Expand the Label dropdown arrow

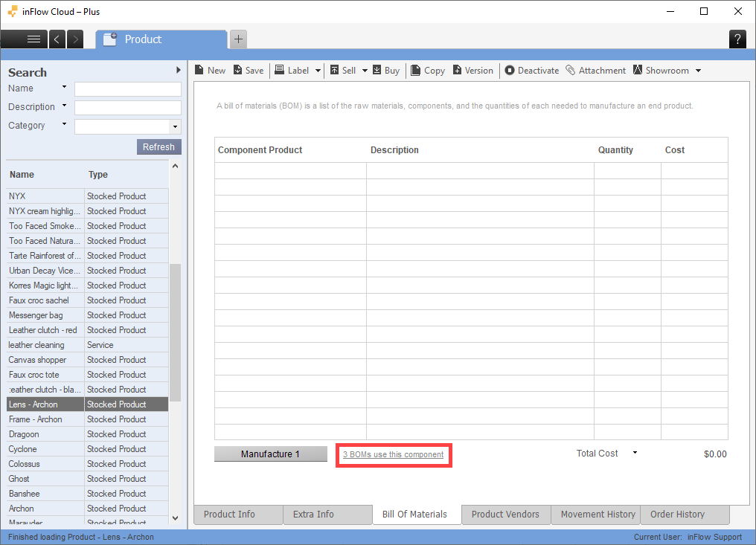point(318,71)
